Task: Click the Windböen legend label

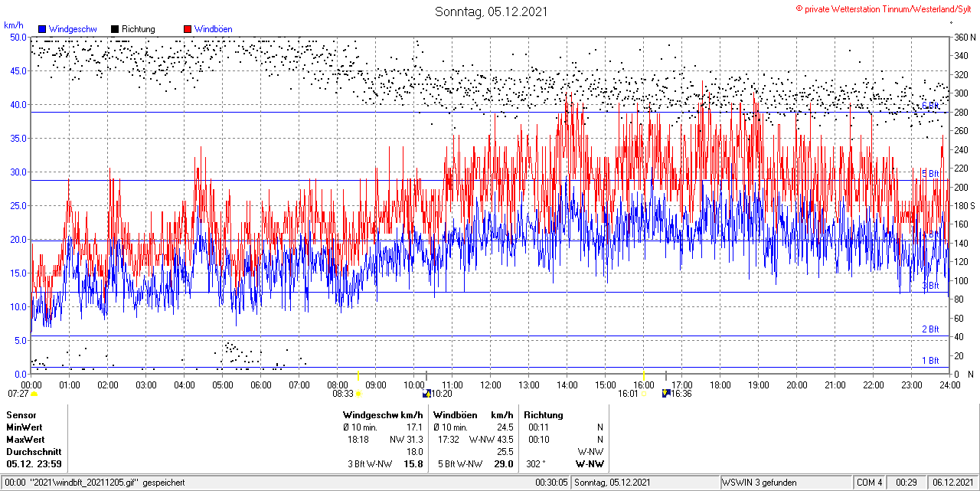Action: pos(213,29)
